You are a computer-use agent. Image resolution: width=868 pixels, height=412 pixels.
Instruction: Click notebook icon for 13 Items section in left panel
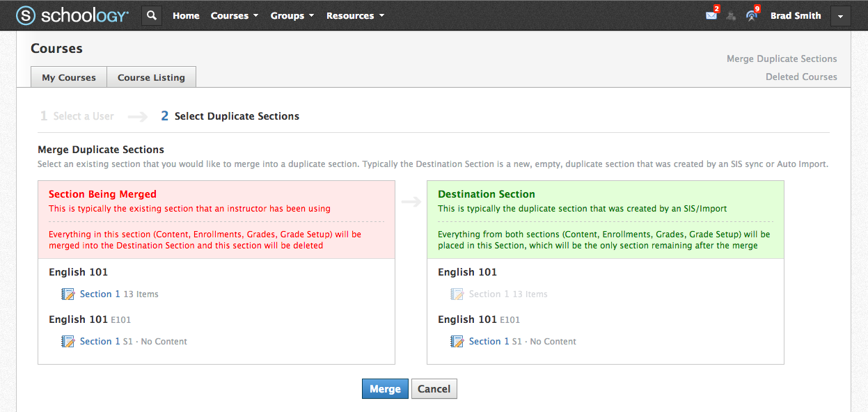(68, 294)
